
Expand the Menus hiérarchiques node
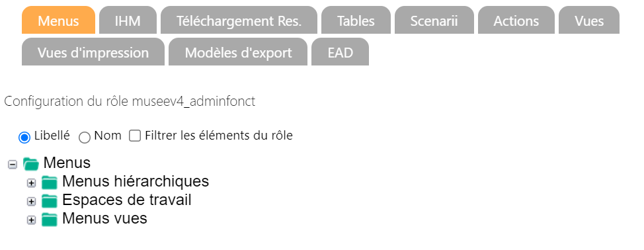31,183
